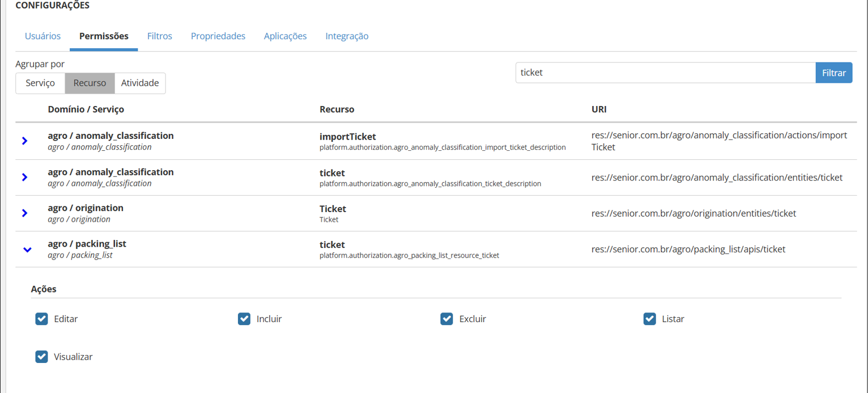Open the Usuários tab
This screenshot has width=868, height=393.
pos(42,36)
